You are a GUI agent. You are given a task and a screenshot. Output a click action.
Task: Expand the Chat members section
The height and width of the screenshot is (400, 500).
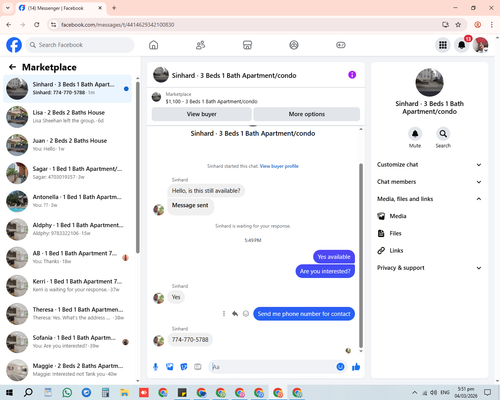point(429,182)
